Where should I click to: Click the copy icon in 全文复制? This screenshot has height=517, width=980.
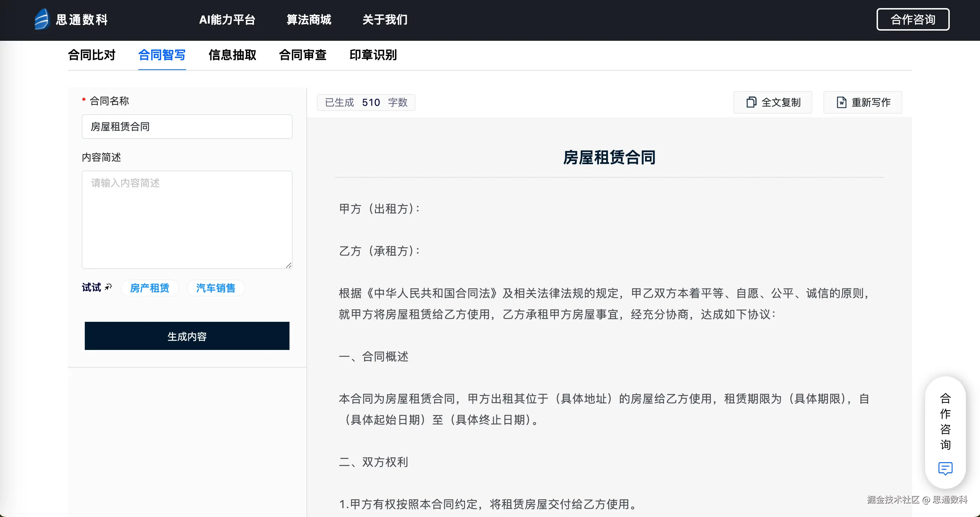tap(751, 102)
